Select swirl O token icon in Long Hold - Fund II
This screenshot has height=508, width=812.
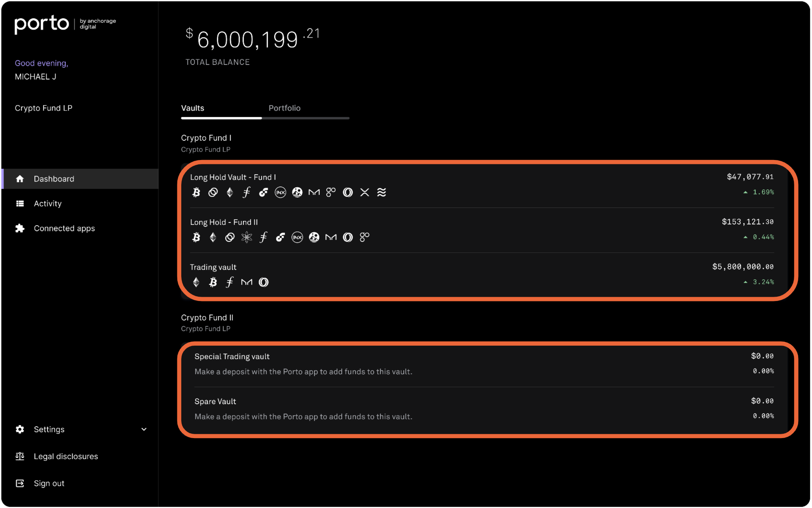[348, 237]
